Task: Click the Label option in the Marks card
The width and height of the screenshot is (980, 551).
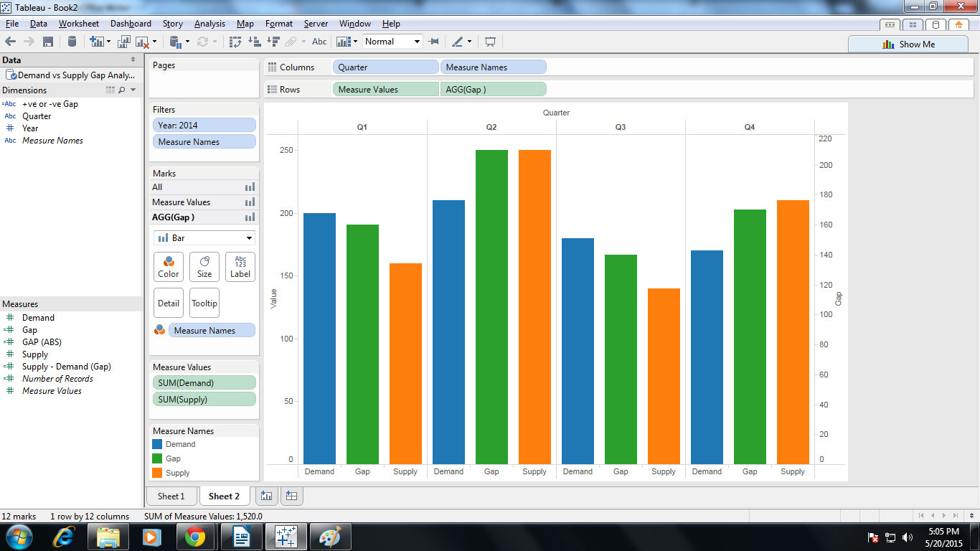Action: click(240, 266)
